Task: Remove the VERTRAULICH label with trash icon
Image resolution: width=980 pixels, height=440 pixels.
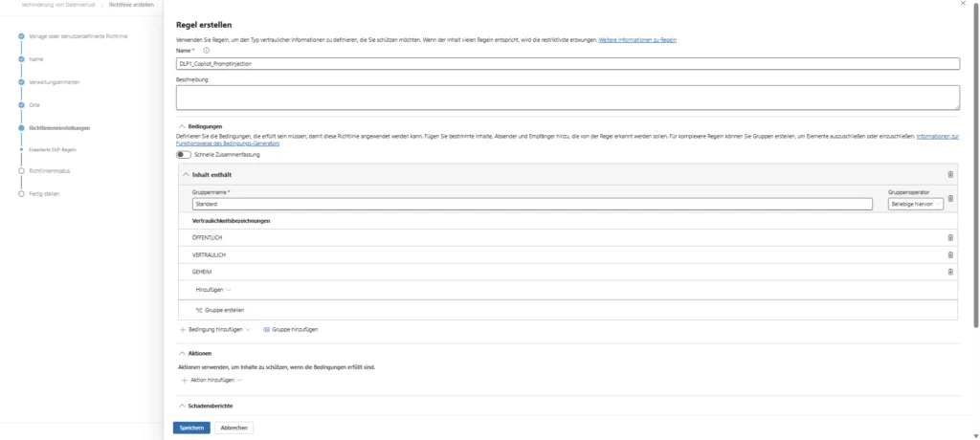Action: click(949, 254)
